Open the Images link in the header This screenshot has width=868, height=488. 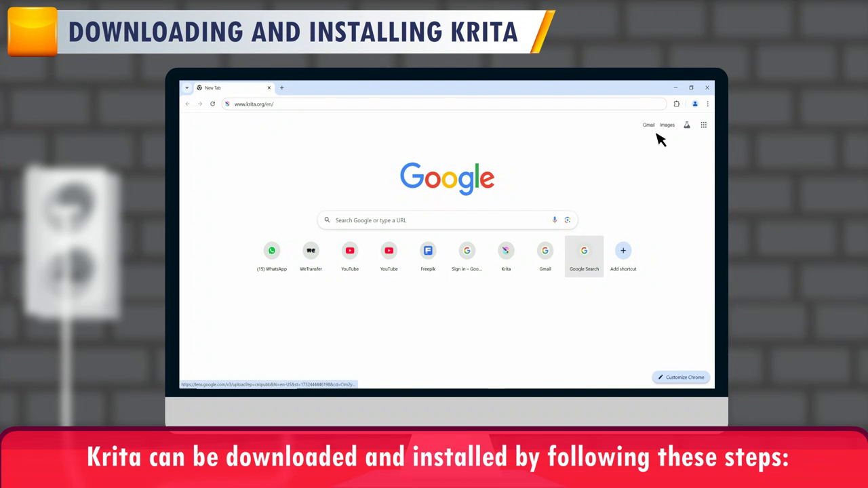click(667, 125)
